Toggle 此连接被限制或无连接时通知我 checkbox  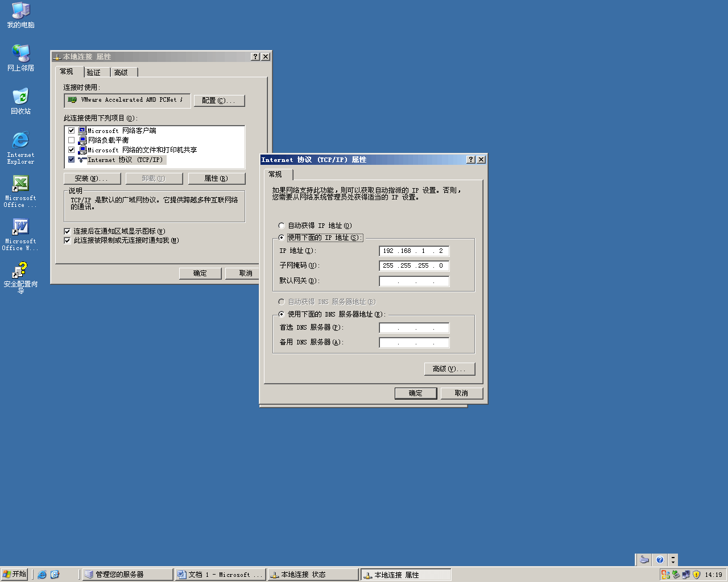click(x=67, y=240)
